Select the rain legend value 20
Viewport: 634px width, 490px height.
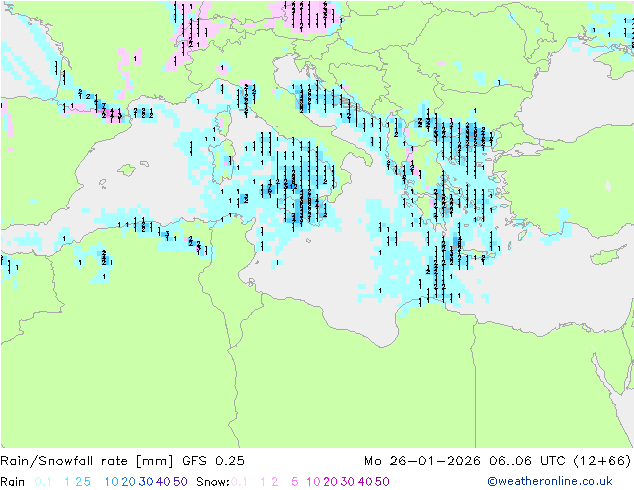129,482
